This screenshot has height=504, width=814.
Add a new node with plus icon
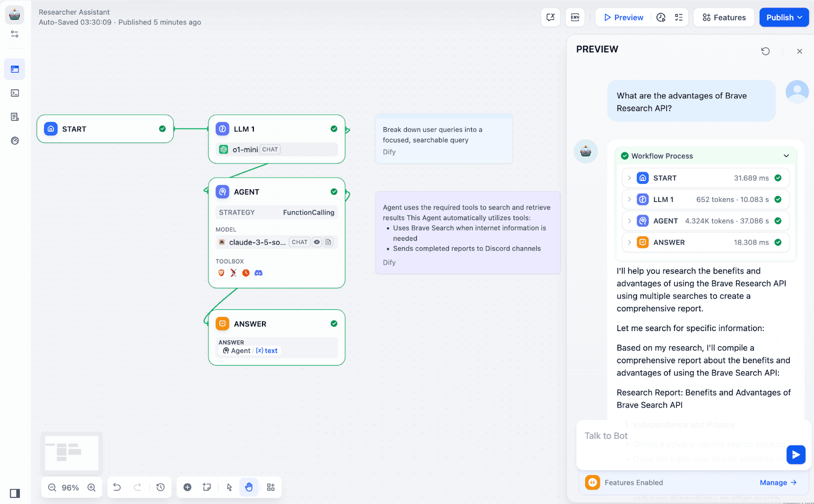[x=187, y=487]
